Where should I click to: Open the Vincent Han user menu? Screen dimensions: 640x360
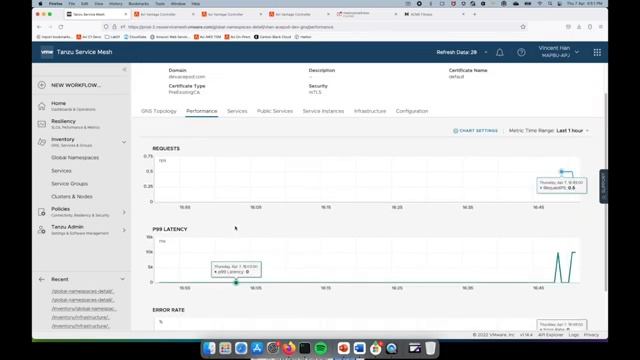click(558, 52)
